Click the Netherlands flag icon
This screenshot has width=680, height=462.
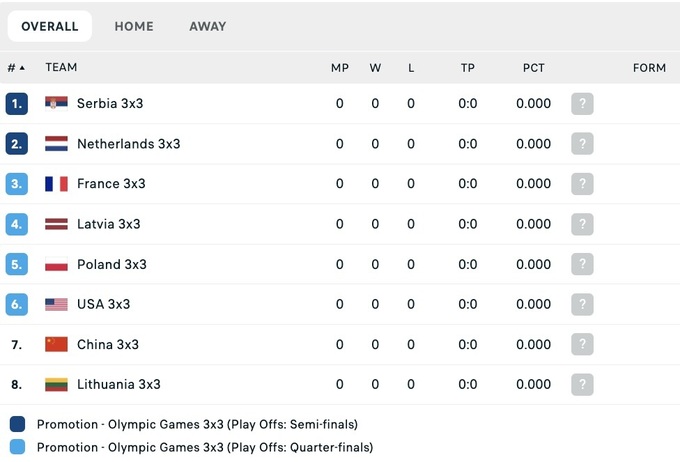click(56, 144)
